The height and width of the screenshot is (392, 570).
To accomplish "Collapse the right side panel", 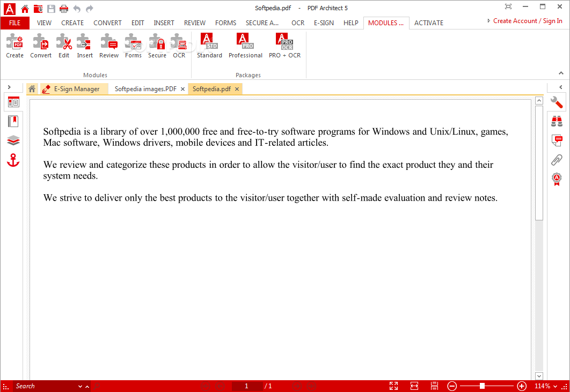I will click(561, 87).
